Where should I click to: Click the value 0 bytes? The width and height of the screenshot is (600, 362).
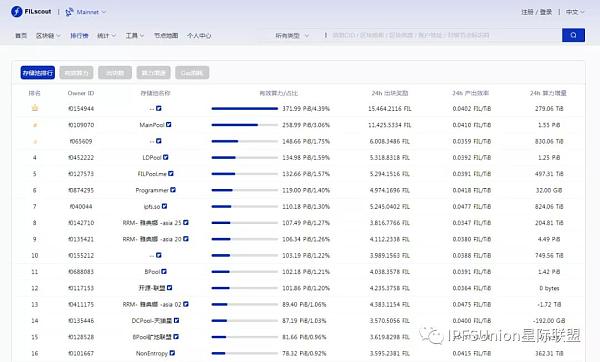click(x=549, y=288)
